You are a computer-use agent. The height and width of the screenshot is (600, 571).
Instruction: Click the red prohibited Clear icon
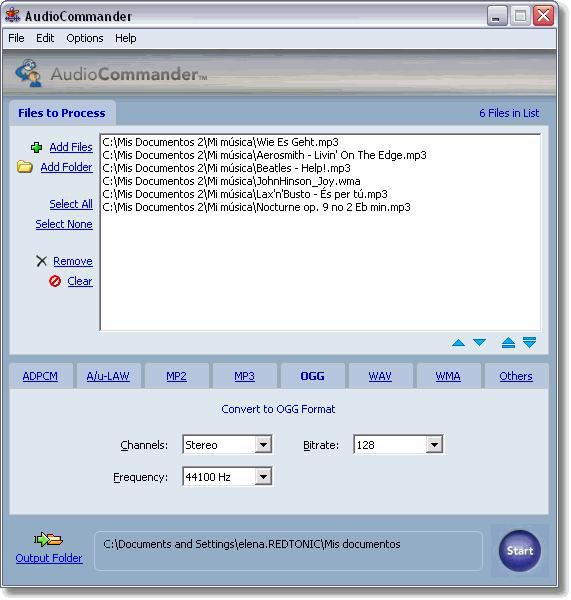[55, 281]
